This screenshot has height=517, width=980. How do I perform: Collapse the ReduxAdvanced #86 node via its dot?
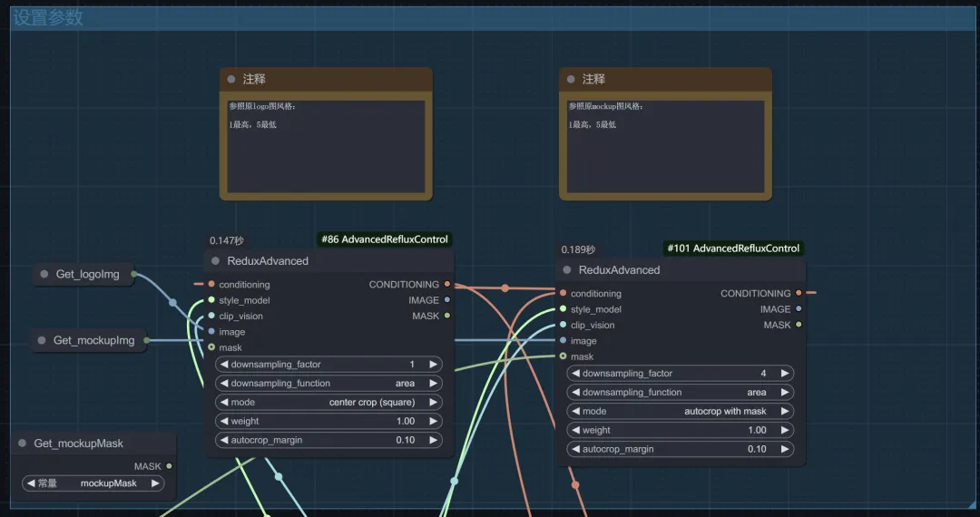click(216, 261)
